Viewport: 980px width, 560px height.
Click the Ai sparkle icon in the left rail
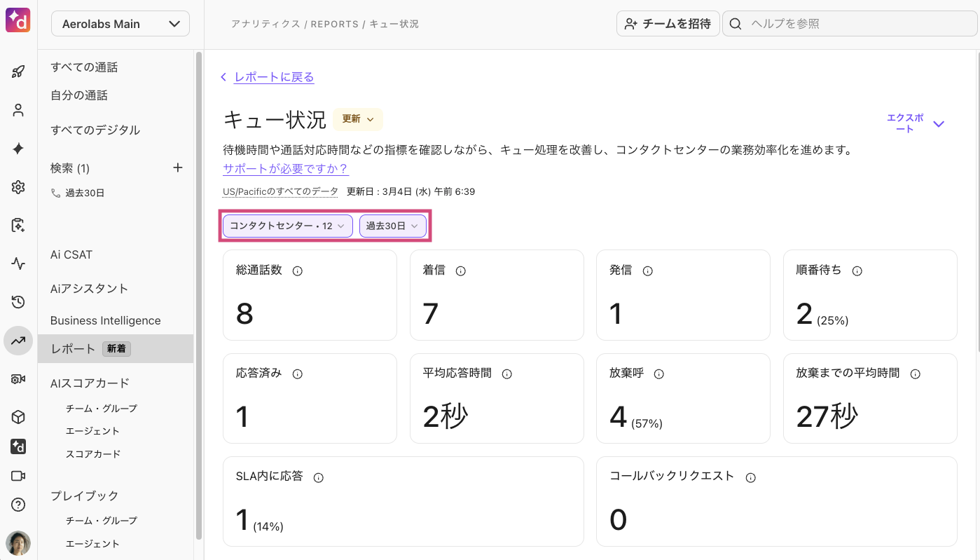point(18,148)
